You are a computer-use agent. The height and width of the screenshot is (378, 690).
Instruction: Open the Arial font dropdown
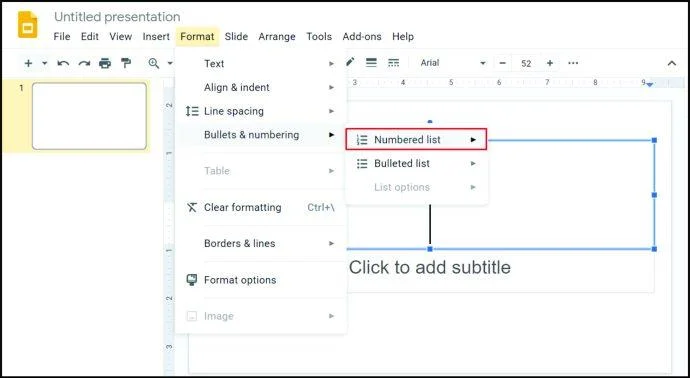click(453, 63)
